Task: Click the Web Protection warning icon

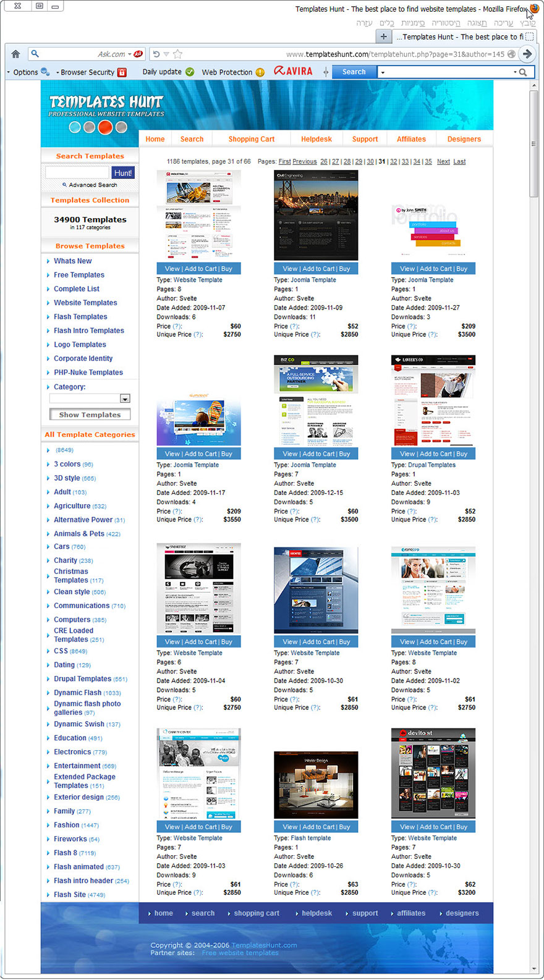Action: coord(260,72)
